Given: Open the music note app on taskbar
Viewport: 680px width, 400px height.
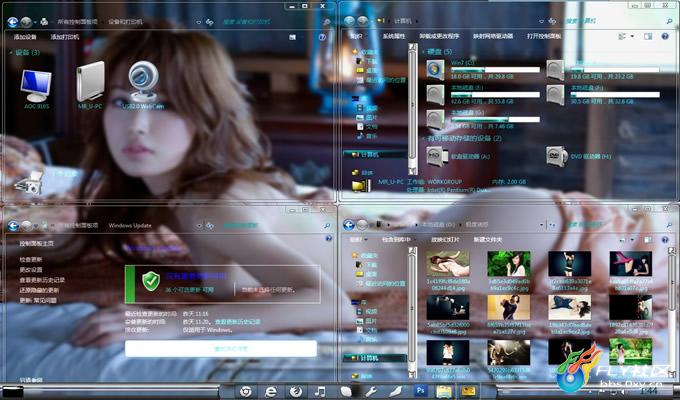Looking at the screenshot, I should (320, 391).
